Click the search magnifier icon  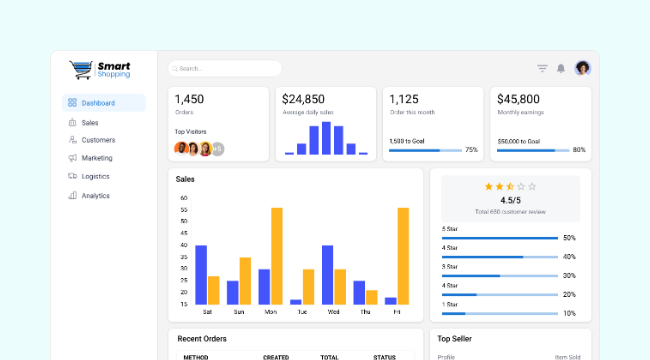click(x=175, y=69)
